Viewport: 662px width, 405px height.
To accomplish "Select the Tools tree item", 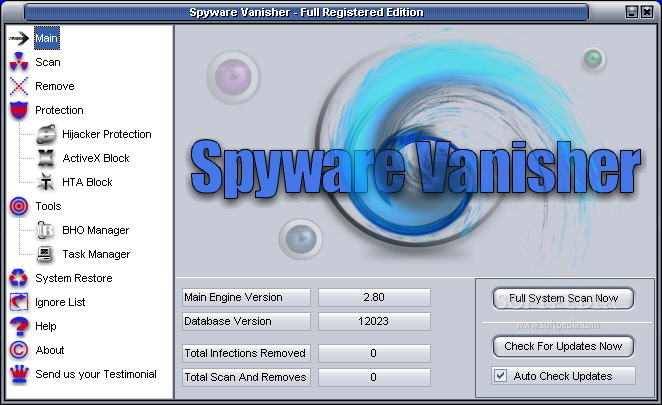I will coord(48,206).
